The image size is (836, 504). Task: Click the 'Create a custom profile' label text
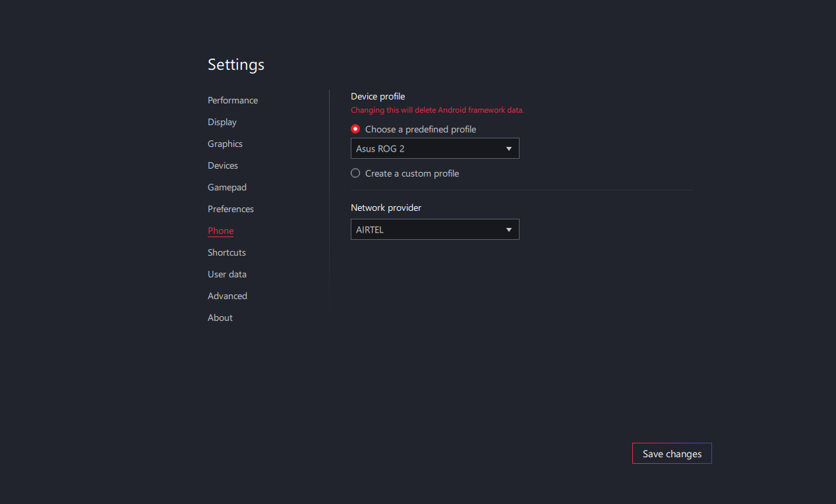coord(412,173)
